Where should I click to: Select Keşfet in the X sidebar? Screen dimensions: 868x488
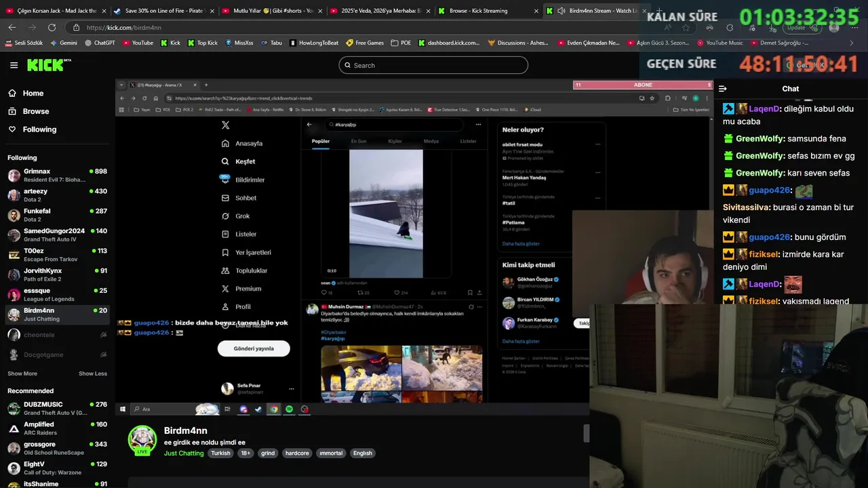(238, 161)
